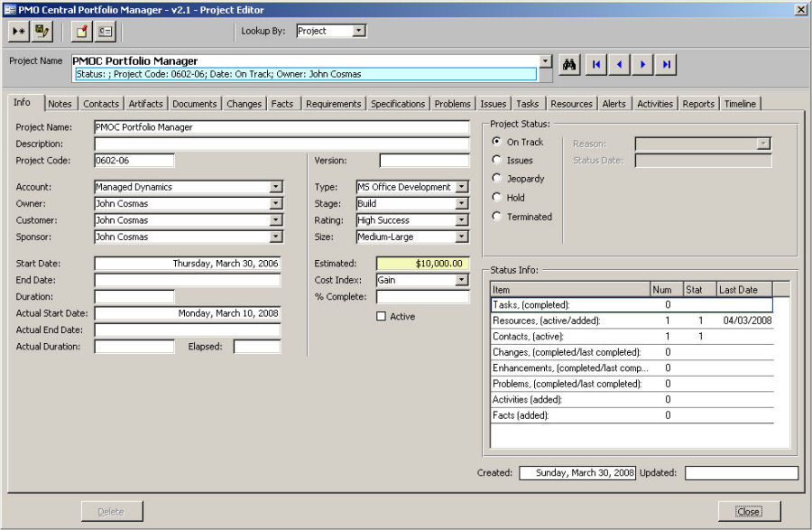The image size is (812, 530).
Task: Open the Customer dropdown
Action: tap(276, 219)
